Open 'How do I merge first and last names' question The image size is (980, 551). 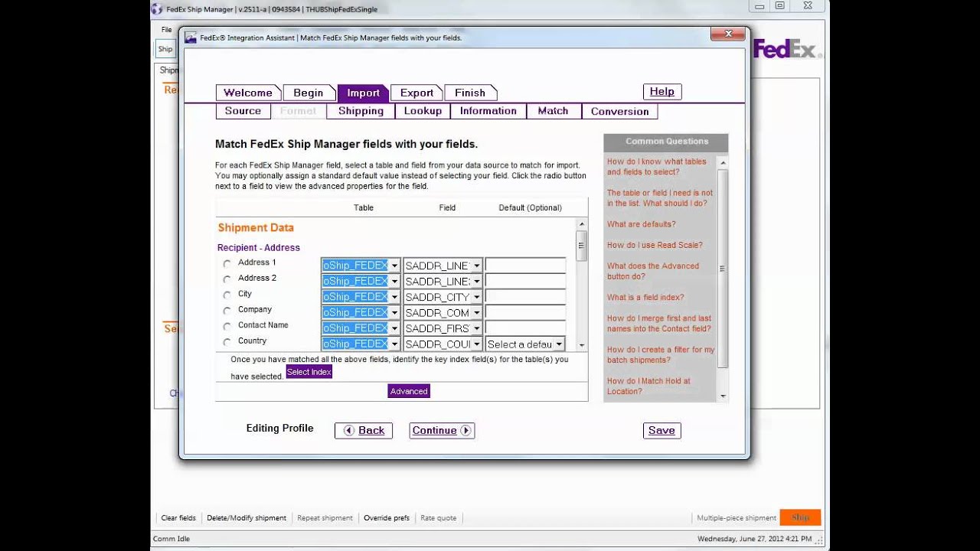[659, 323]
